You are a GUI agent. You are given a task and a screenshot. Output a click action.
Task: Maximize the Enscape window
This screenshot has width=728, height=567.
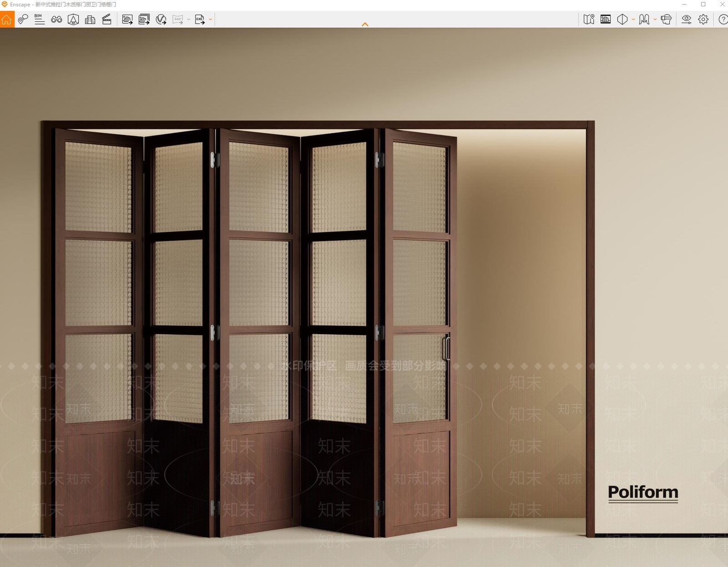[703, 4]
